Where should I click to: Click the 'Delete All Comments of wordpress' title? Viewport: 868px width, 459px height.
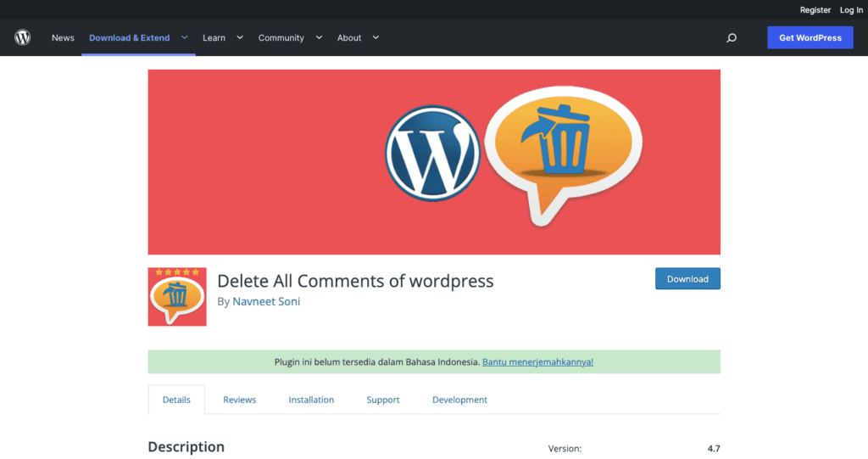tap(355, 281)
